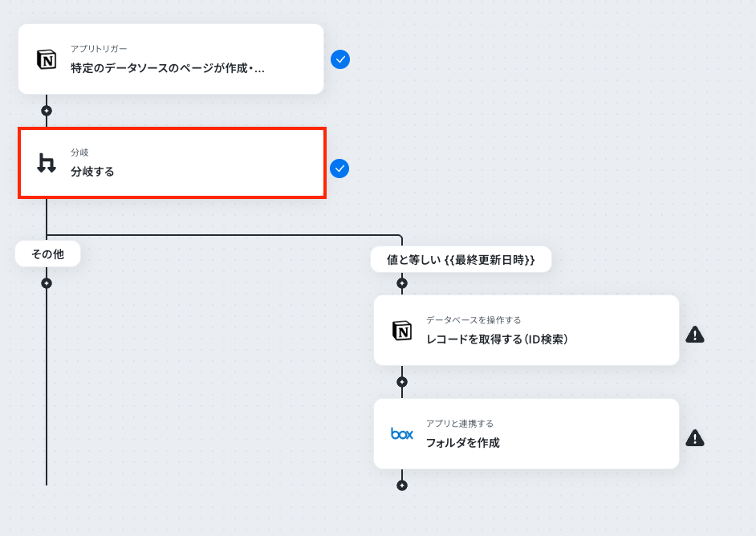This screenshot has height=536, width=756.
Task: Click warning triangle next to フォルダを作成
Action: click(x=695, y=437)
